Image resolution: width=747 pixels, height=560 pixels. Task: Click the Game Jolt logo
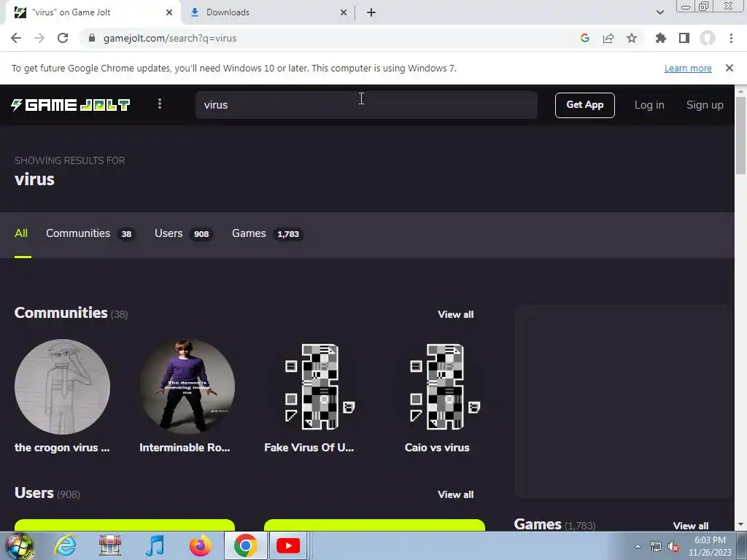point(71,105)
